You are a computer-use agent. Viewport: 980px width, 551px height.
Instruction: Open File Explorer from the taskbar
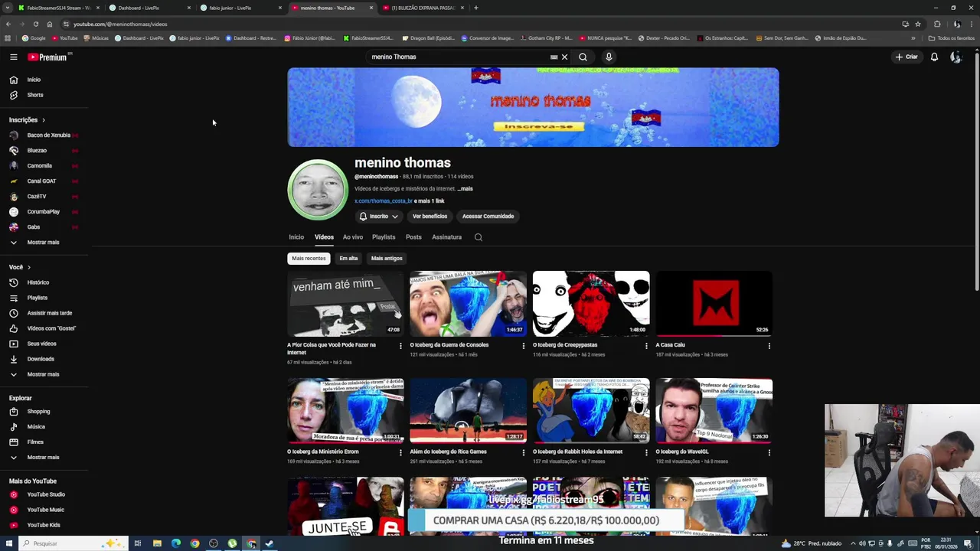[x=157, y=543]
